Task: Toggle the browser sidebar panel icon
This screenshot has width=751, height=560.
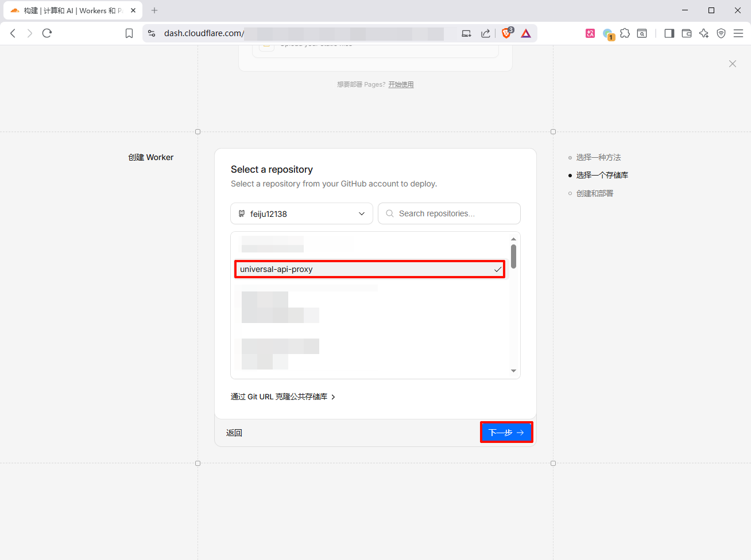Action: [x=669, y=33]
